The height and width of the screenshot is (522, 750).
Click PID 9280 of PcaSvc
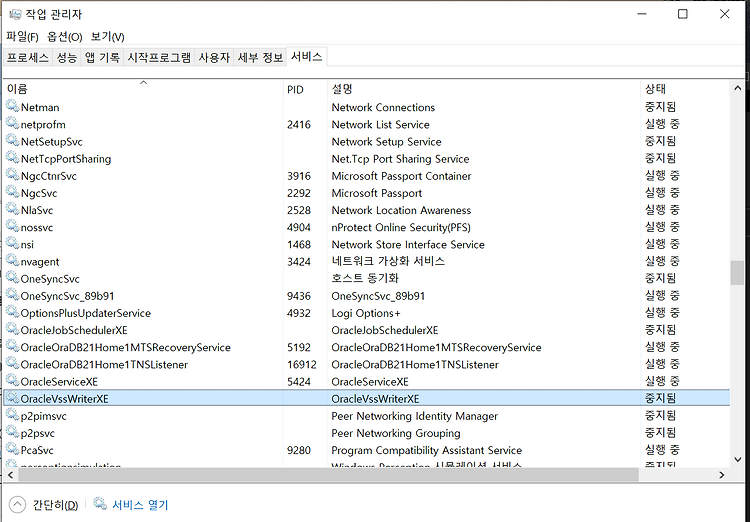point(299,450)
